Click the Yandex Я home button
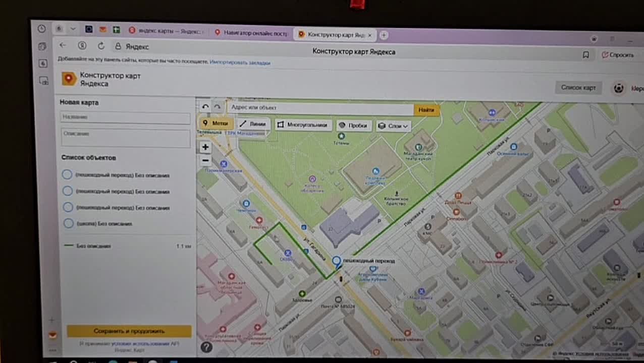This screenshot has height=363, width=644. coord(82,45)
